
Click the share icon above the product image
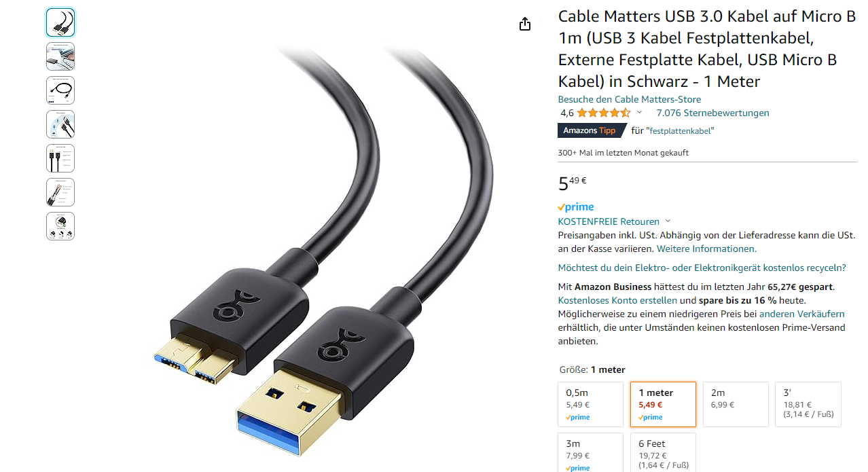pyautogui.click(x=524, y=24)
